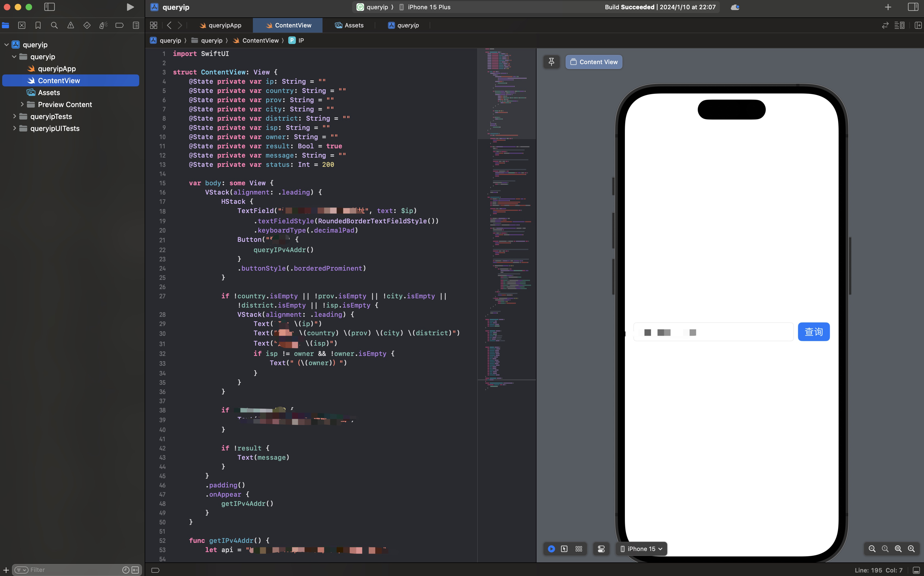
Task: Open the related items grid menu
Action: click(x=154, y=25)
